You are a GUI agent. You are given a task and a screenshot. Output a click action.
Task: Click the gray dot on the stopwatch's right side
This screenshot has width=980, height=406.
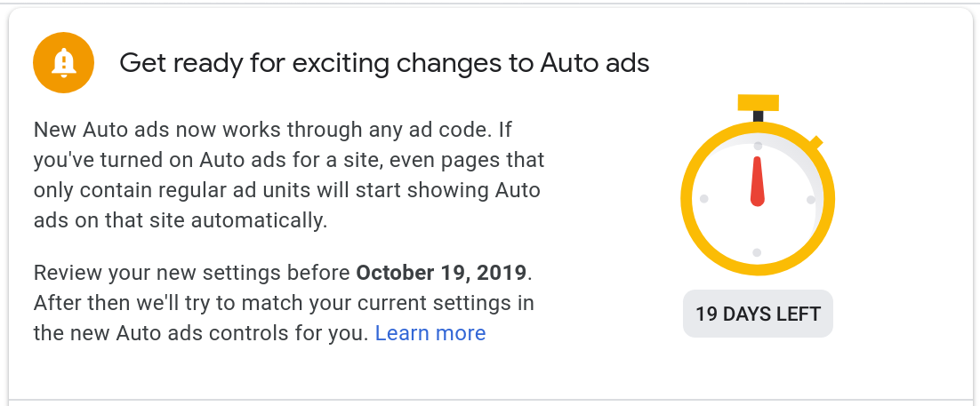[x=811, y=200]
